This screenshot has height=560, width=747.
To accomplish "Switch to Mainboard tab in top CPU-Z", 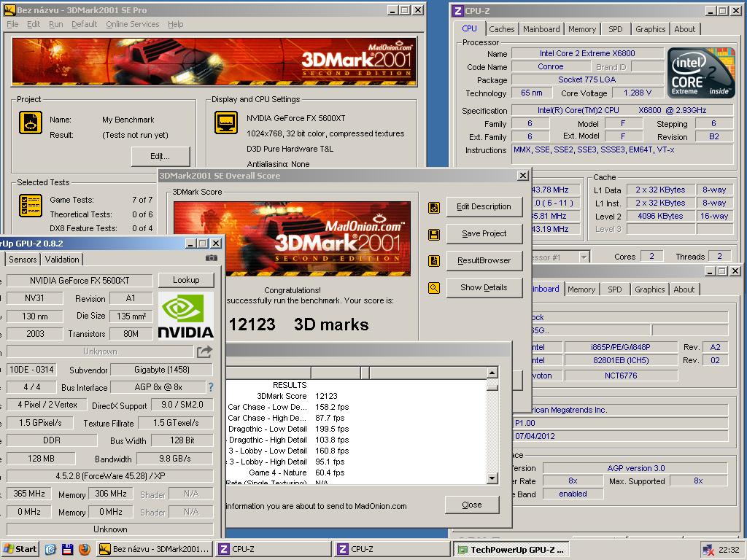I will pos(541,29).
